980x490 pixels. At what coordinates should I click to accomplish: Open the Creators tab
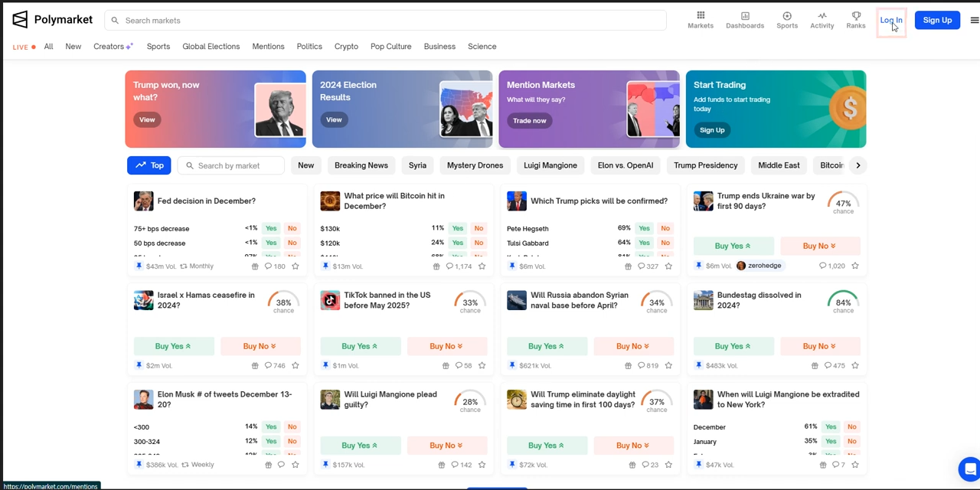113,47
